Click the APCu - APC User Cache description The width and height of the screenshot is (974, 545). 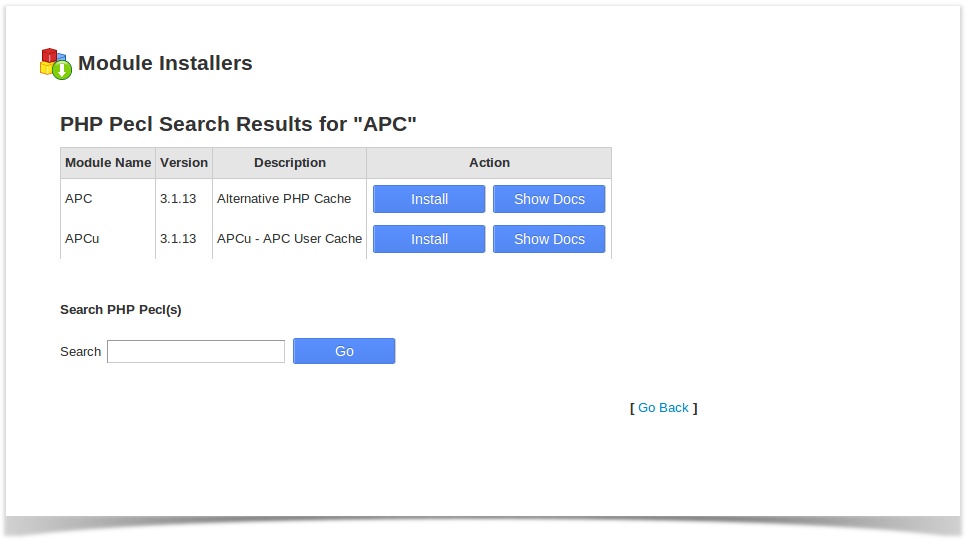point(289,239)
